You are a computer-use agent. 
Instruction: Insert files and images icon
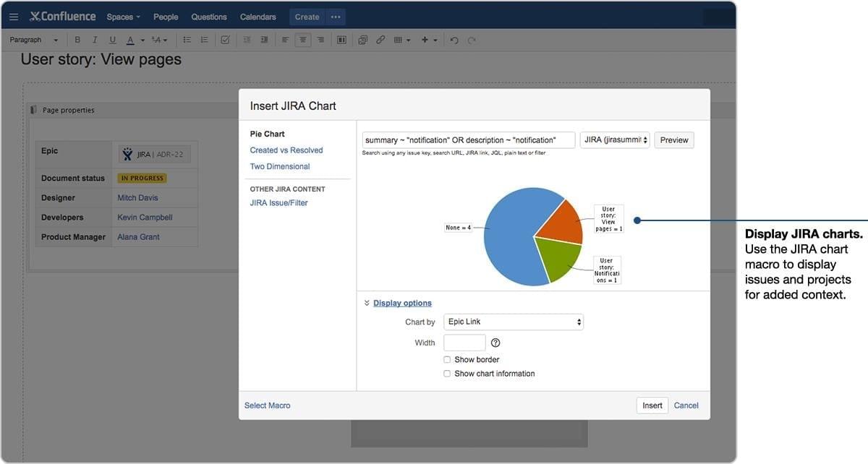tap(363, 40)
